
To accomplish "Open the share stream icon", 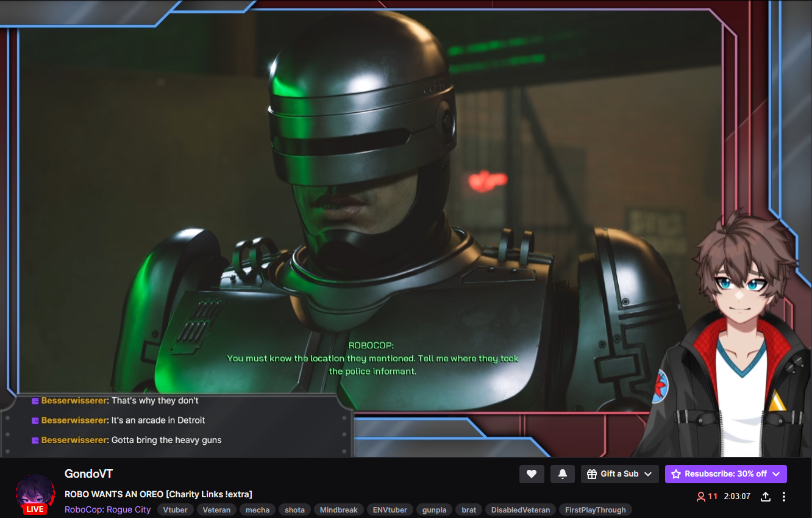I will click(766, 497).
